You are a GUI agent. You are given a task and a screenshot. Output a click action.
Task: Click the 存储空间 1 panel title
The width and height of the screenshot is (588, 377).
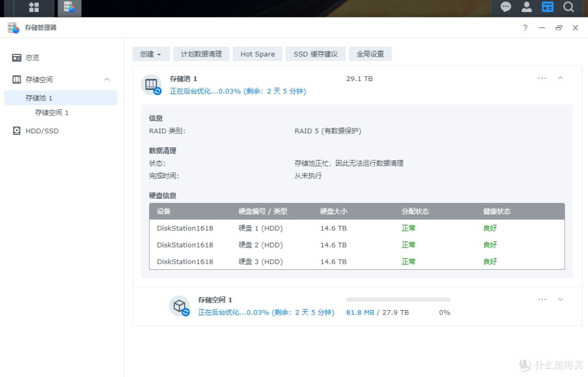point(215,300)
